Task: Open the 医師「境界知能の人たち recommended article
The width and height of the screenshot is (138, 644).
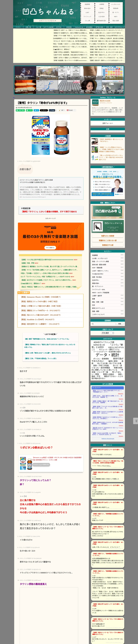Action: (x=47, y=339)
